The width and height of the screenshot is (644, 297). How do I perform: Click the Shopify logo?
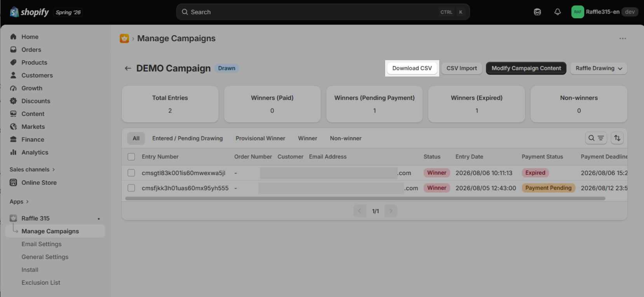click(x=30, y=12)
